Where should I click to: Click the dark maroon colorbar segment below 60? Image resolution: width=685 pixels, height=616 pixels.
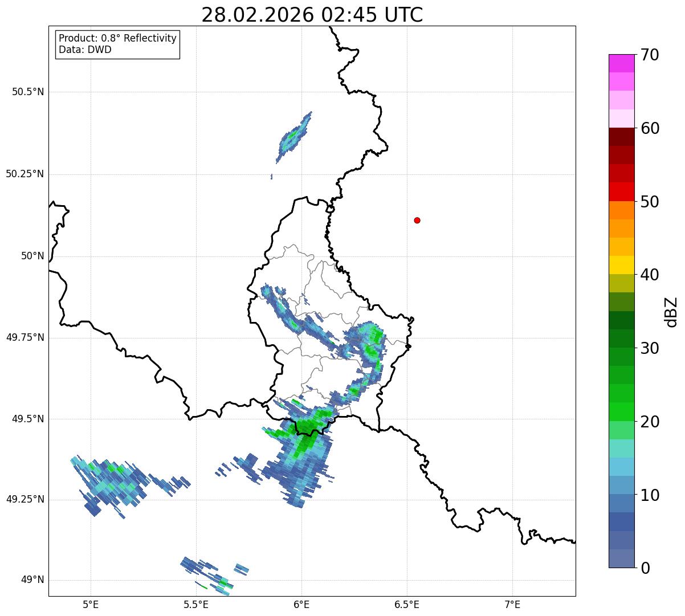pos(621,137)
